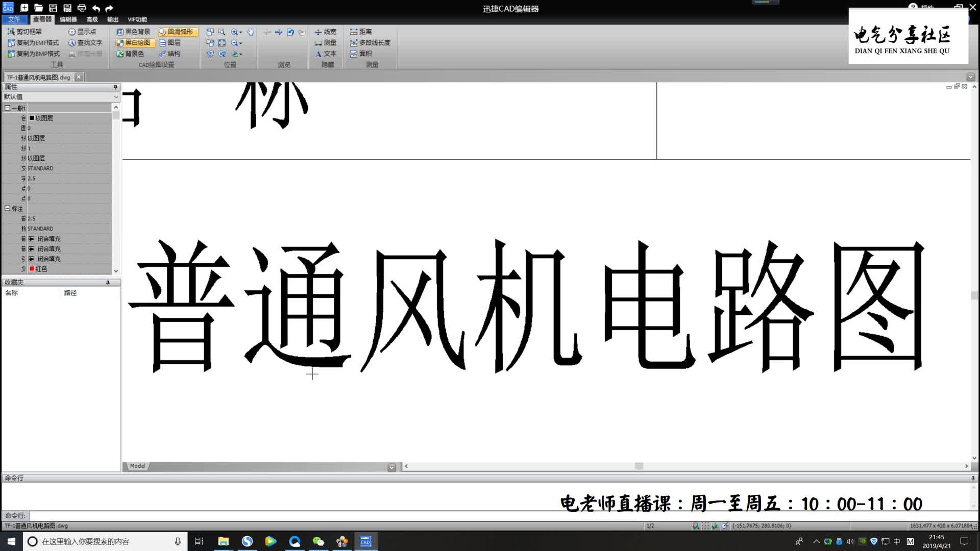
Task: Select the 剪切框架 clip frame tool
Action: point(24,32)
